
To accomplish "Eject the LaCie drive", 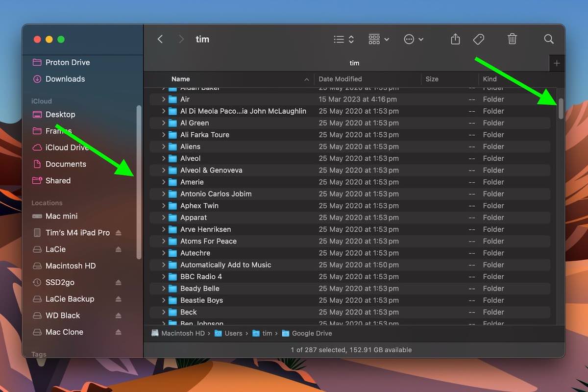I will (118, 249).
